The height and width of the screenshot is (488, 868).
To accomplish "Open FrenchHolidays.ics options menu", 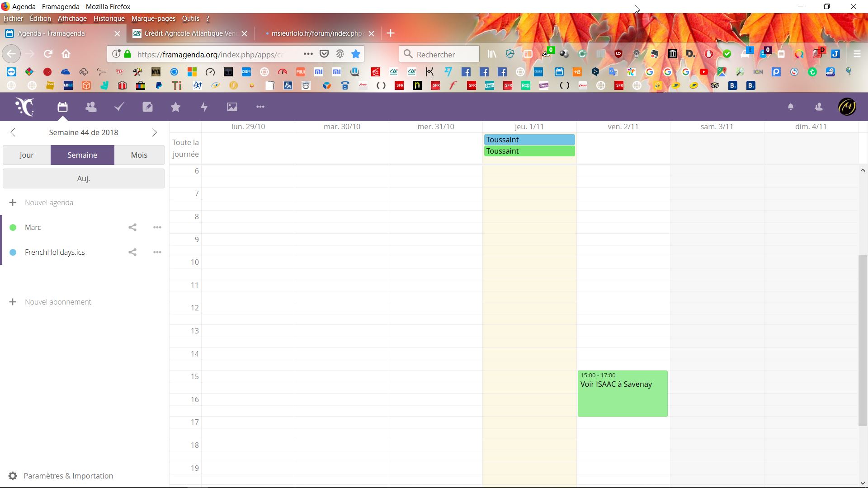I will [x=157, y=253].
